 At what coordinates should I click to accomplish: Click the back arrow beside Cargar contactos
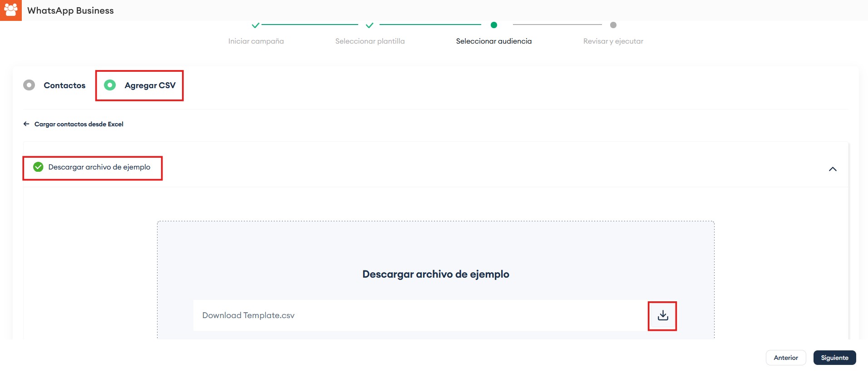[26, 124]
